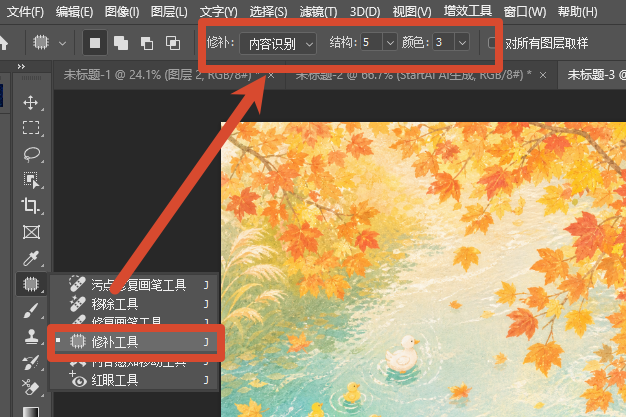
Task: Open the 帮助(H) menu
Action: point(577,12)
